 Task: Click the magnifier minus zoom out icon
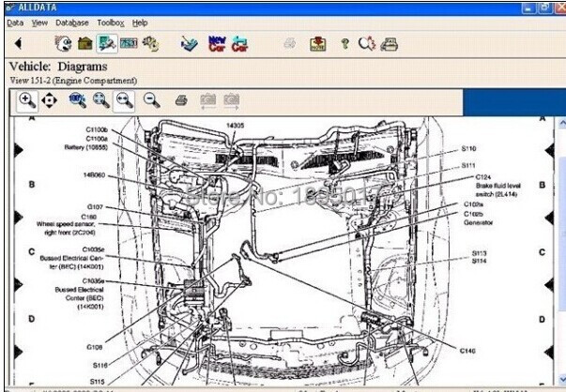(151, 99)
